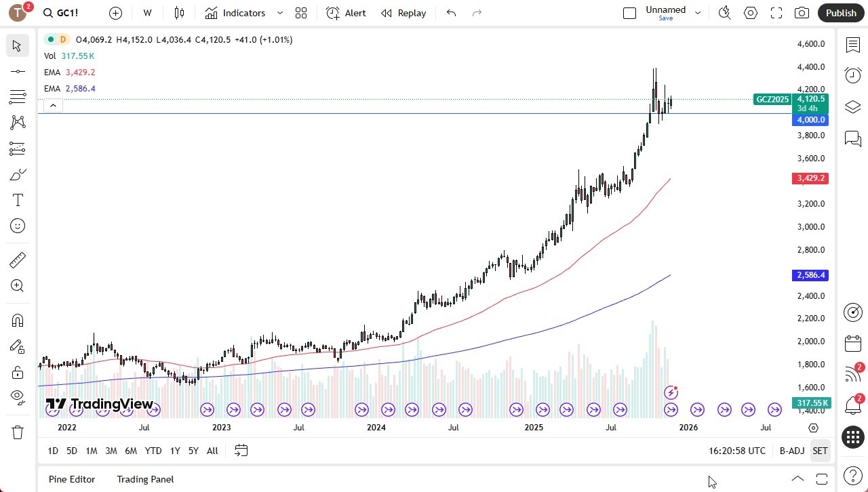Select the cursor selection tool

point(17,45)
